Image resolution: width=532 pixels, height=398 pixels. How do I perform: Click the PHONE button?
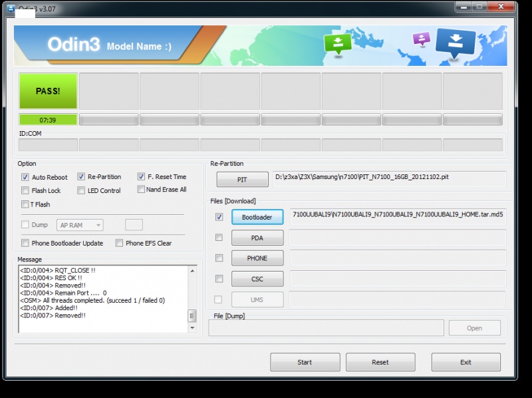257,258
